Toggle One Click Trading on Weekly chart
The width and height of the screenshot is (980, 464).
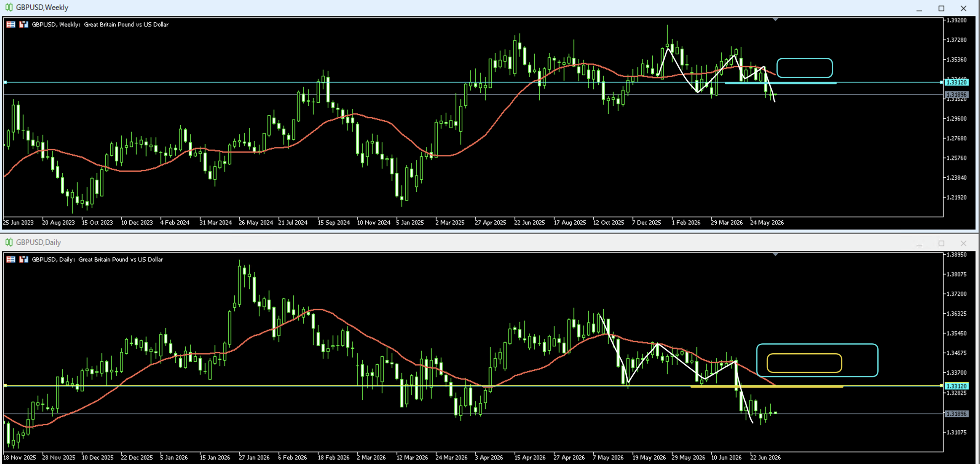click(24, 25)
